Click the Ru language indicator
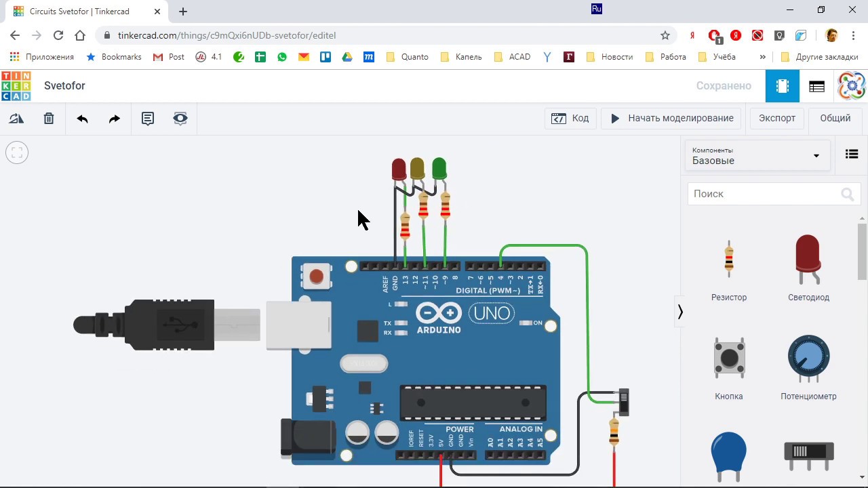The image size is (868, 488). click(x=597, y=9)
